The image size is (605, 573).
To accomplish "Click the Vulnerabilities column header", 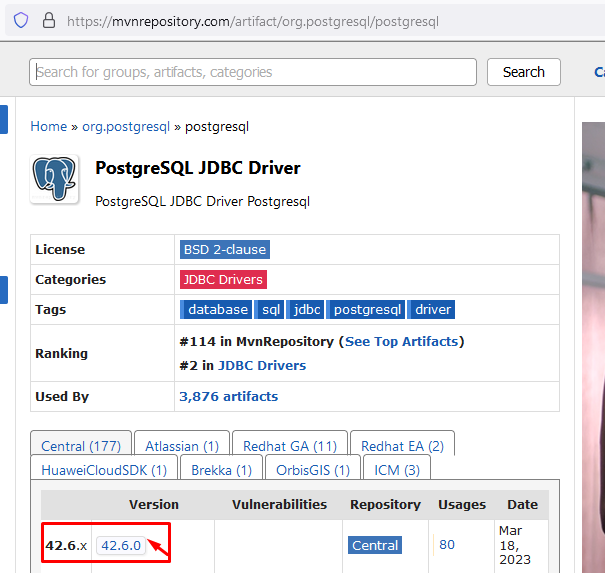I will coord(279,504).
